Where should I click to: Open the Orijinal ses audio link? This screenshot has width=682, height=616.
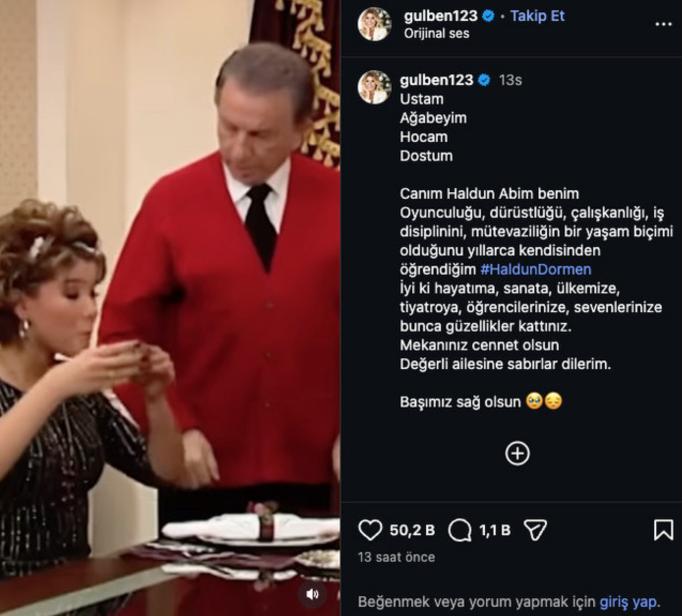[x=436, y=34]
